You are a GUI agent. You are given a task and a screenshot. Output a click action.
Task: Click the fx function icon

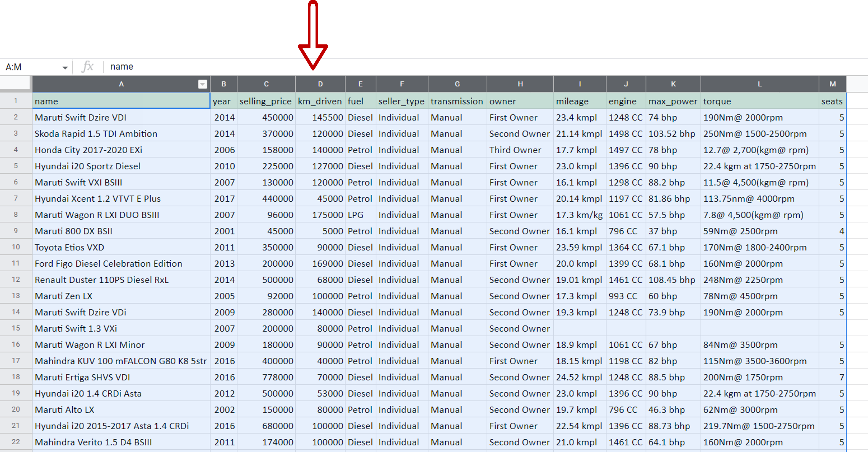88,67
